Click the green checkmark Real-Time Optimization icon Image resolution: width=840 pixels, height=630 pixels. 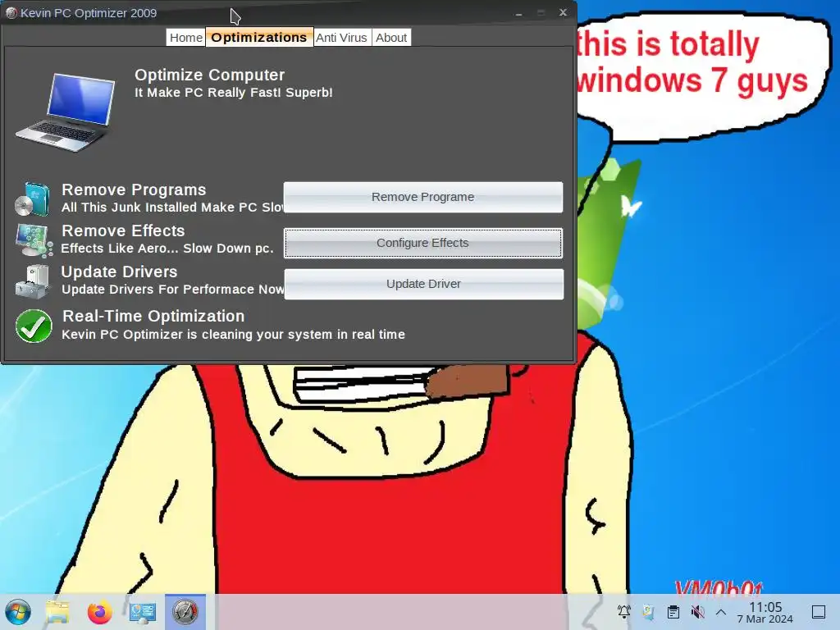[x=34, y=326]
